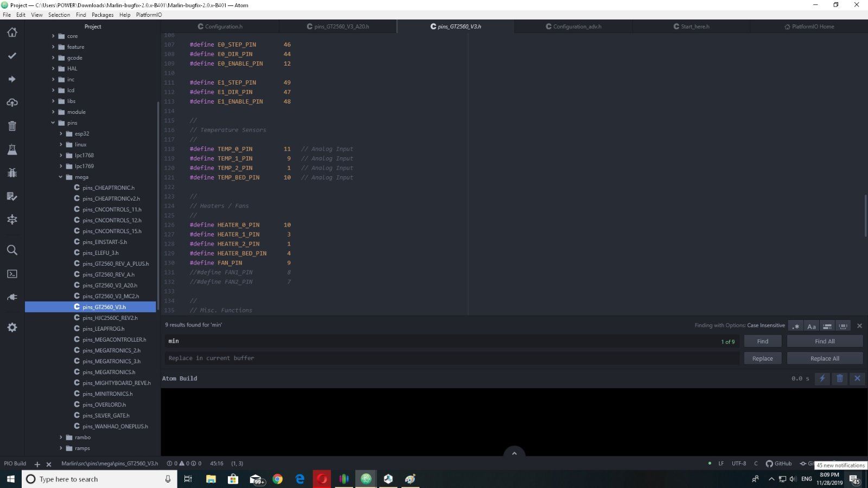Expand the feature folder
This screenshot has height=488, width=868.
pos(53,47)
